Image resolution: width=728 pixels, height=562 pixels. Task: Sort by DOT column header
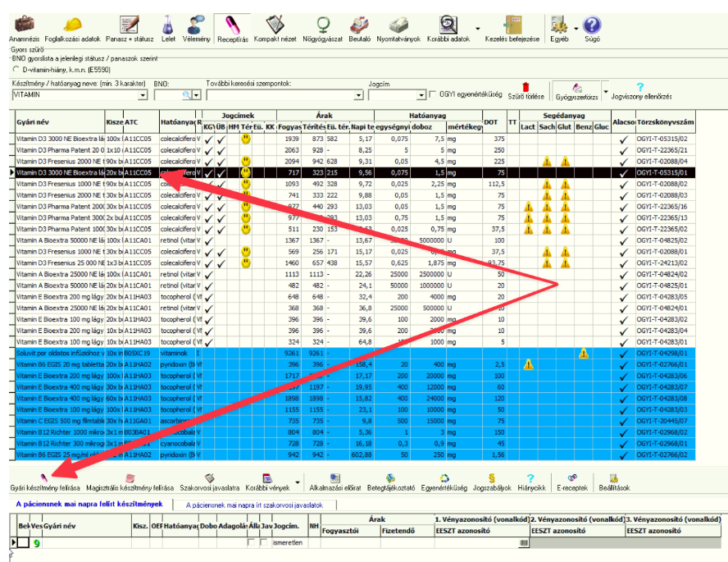point(495,121)
